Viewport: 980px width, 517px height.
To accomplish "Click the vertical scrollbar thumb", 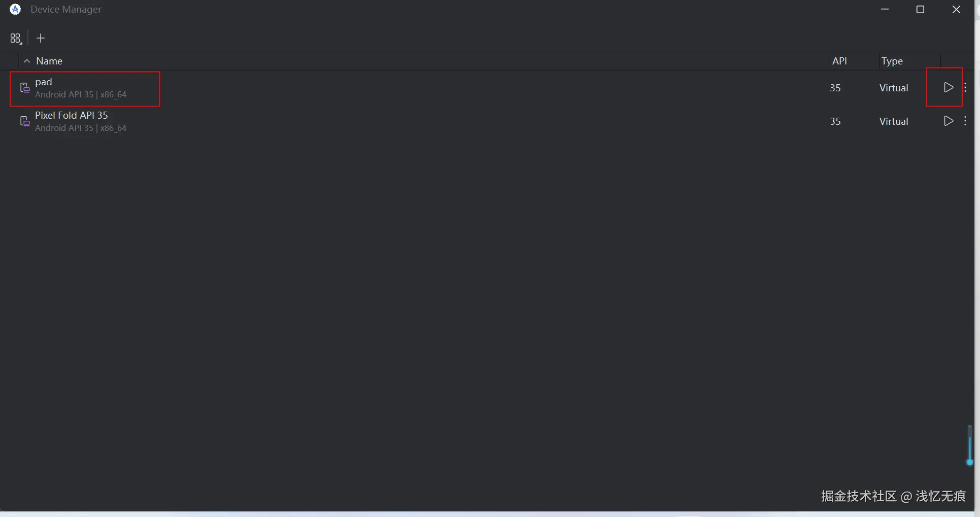I will 969,445.
